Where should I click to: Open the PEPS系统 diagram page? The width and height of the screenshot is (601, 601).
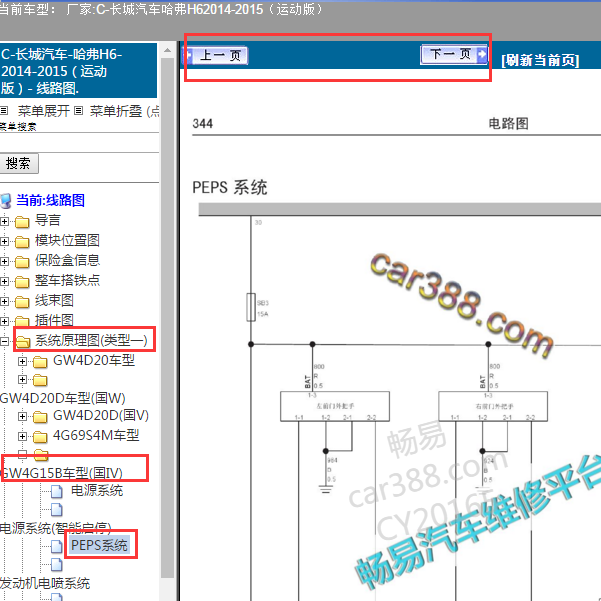point(99,545)
